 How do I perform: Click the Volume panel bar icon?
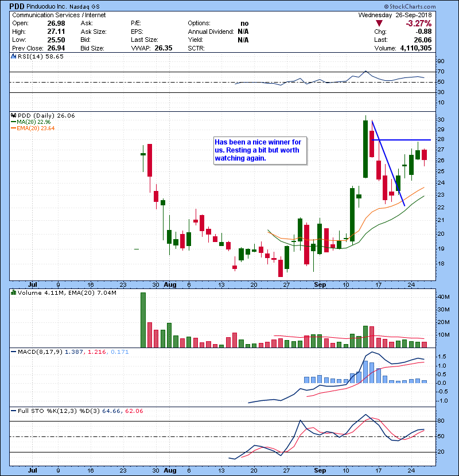point(13,292)
